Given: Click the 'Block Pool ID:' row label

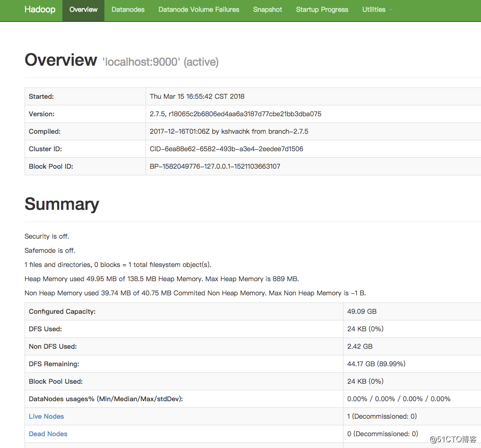Looking at the screenshot, I should click(x=51, y=166).
